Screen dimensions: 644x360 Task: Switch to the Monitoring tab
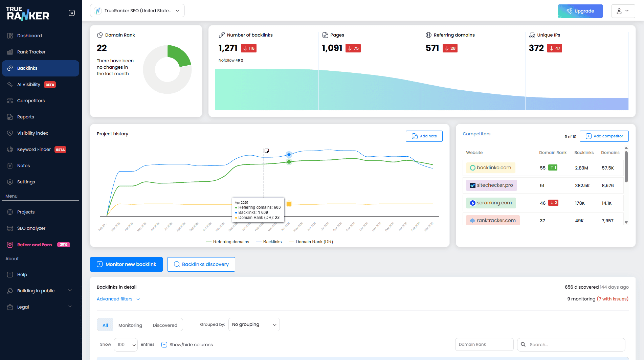click(x=130, y=325)
